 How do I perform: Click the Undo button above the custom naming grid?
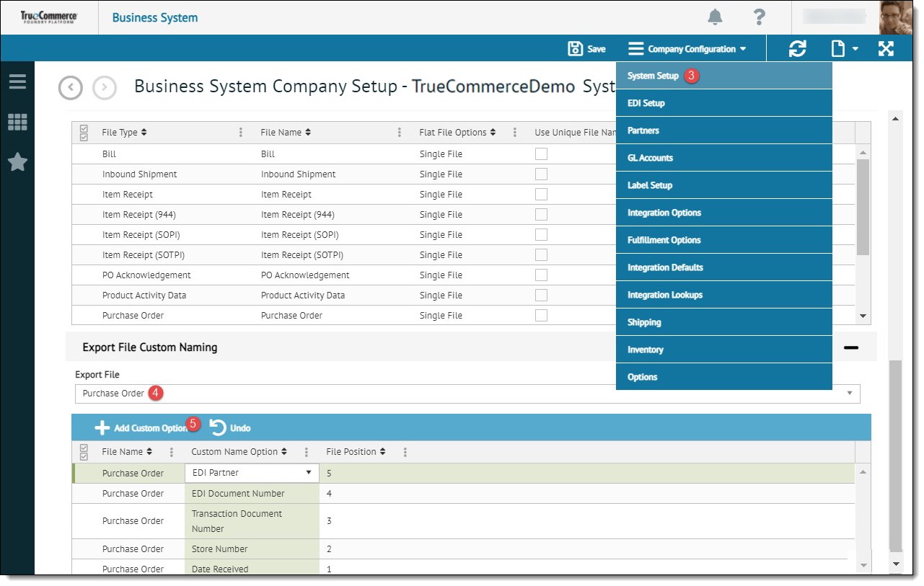click(229, 427)
